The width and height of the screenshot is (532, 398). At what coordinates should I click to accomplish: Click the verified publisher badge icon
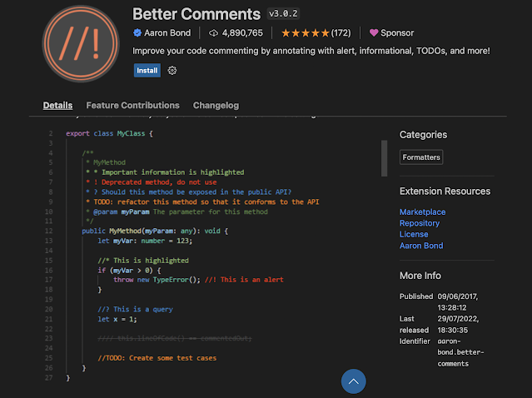click(137, 33)
